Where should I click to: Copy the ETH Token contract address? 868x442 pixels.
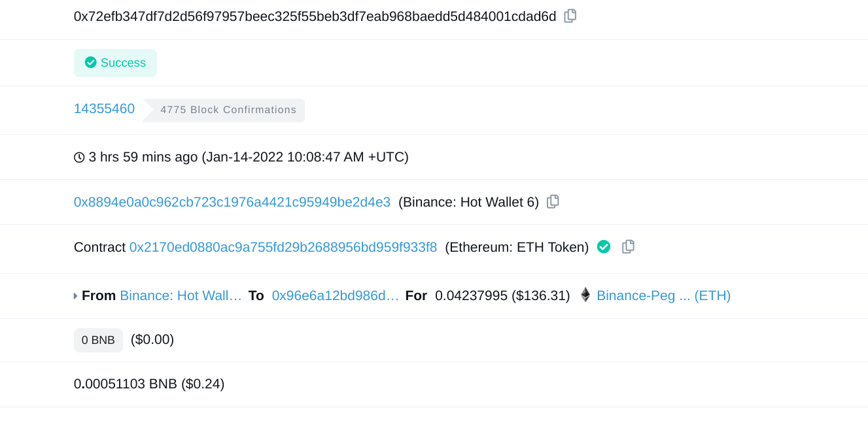point(628,246)
